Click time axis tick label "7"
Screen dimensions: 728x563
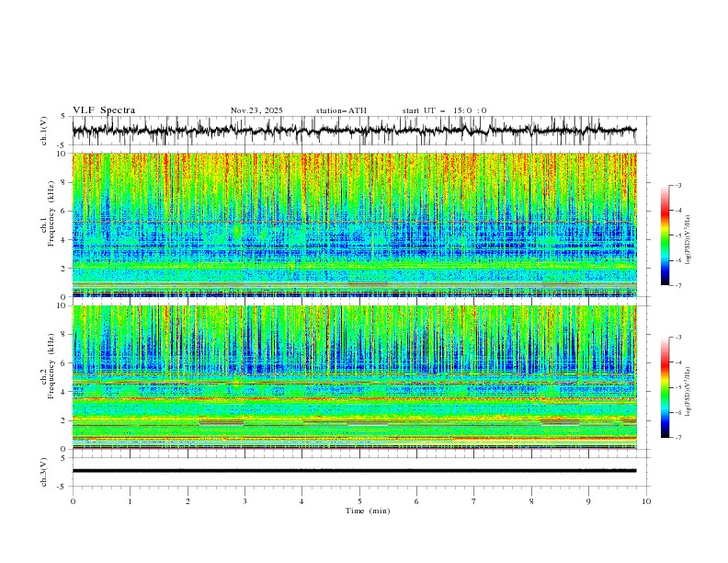coord(473,501)
